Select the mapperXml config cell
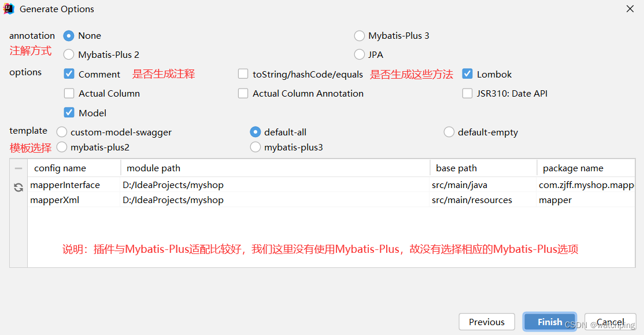Viewport: 644px width, 335px height. coord(74,200)
